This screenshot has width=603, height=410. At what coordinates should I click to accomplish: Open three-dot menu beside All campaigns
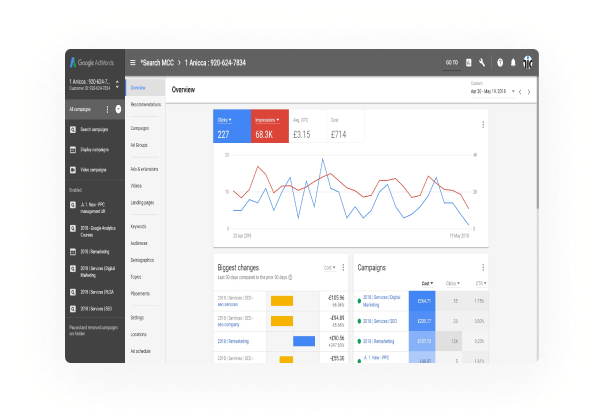pyautogui.click(x=107, y=110)
